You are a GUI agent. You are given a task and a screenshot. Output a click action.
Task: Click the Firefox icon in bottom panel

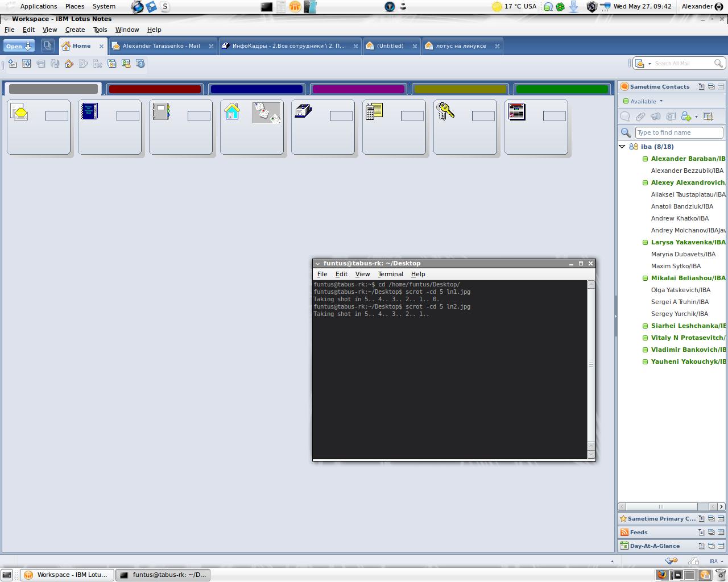pos(661,575)
